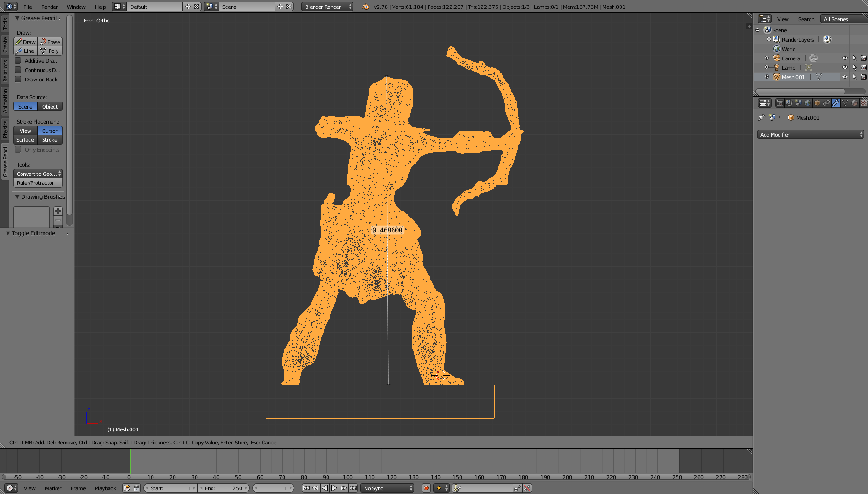The width and height of the screenshot is (868, 494).
Task: Open the Constraints properties tab (chain icon)
Action: [826, 103]
